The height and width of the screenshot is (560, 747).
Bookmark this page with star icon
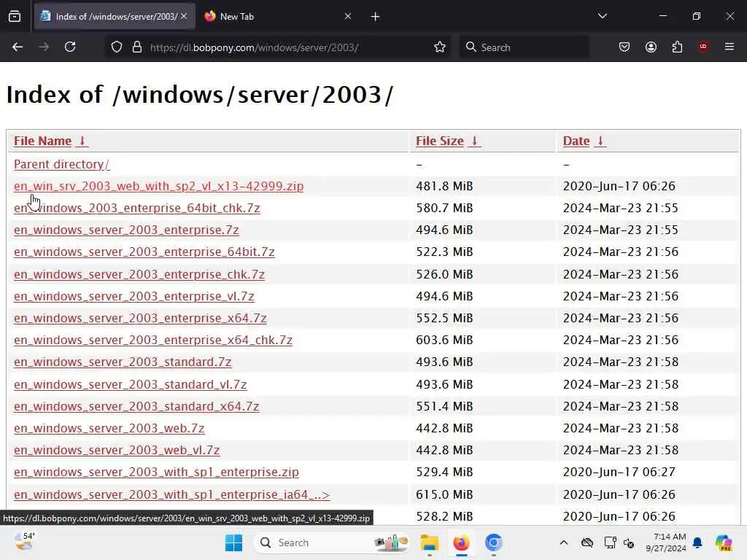click(x=440, y=47)
